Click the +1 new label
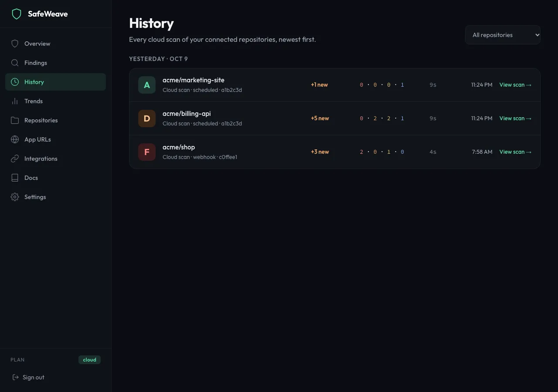Viewport: 558px width, 392px height. [319, 85]
